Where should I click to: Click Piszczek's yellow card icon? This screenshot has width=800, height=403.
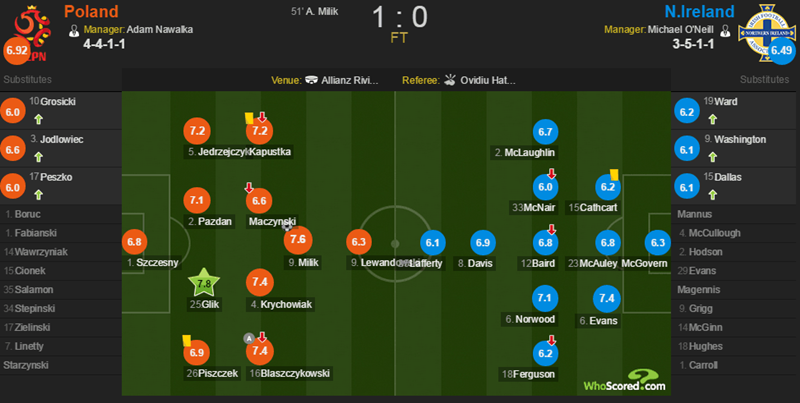coord(187,339)
